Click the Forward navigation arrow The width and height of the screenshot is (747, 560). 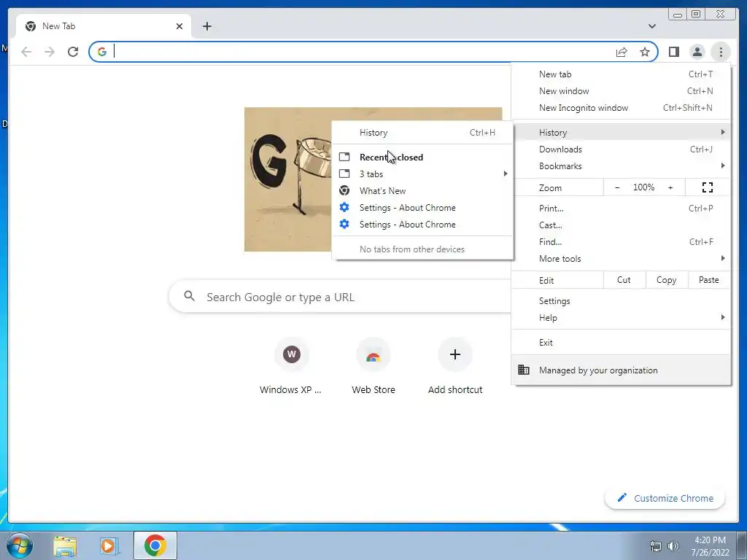[50, 52]
